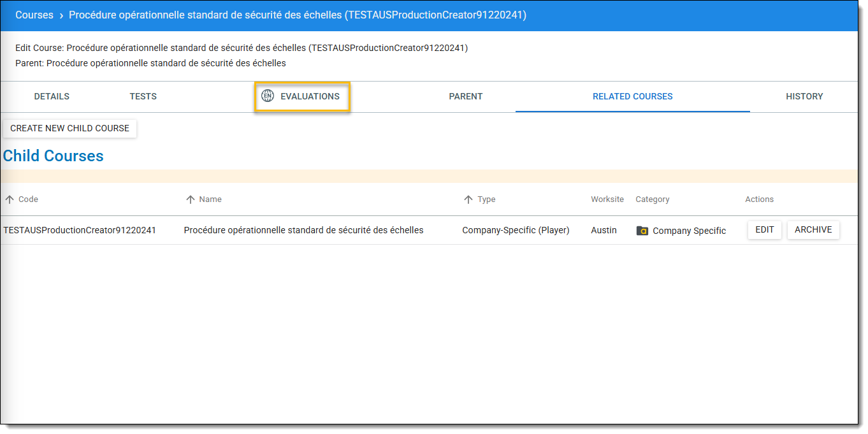868x434 pixels.
Task: Switch to the Tests tab
Action: click(x=143, y=97)
